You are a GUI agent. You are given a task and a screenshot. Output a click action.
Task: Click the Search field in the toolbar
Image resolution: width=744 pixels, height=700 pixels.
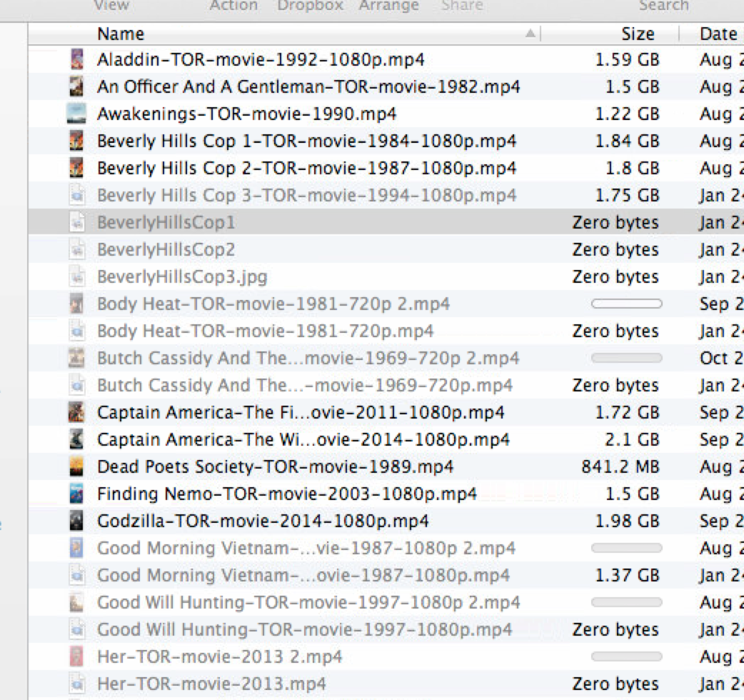pos(663,5)
